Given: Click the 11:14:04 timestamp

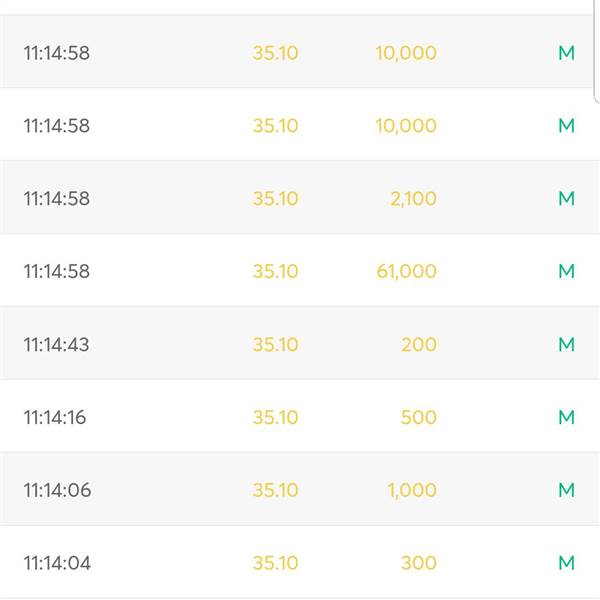Looking at the screenshot, I should (x=57, y=563).
